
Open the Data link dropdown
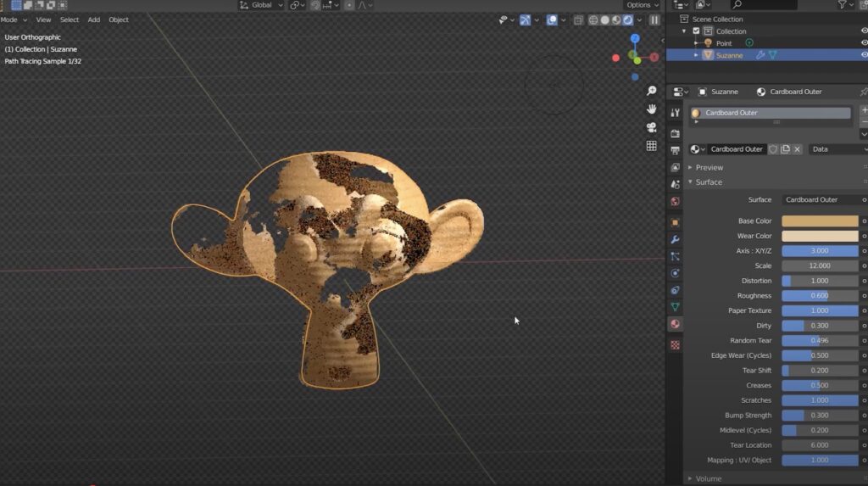pos(838,149)
